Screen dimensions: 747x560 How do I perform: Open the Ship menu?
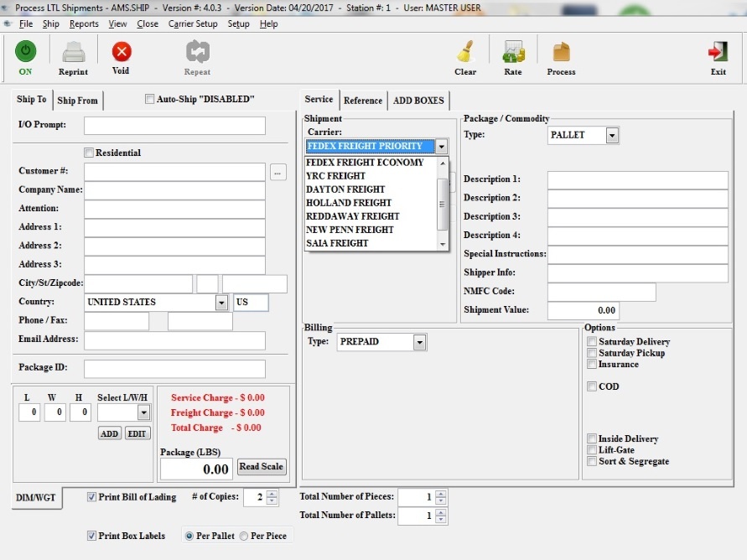(51, 23)
